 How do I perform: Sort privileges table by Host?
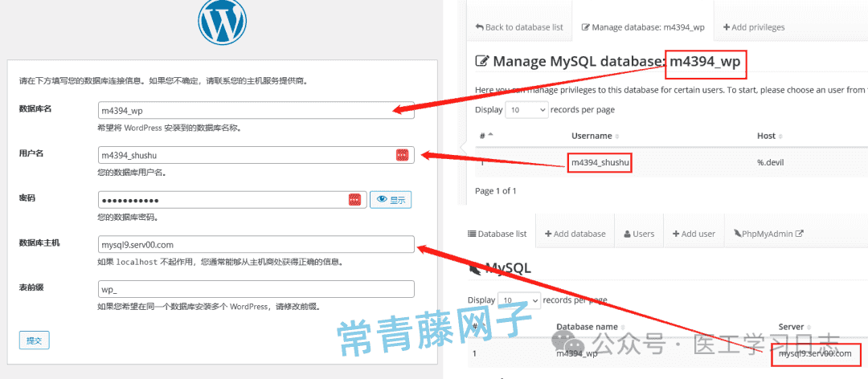pos(769,136)
